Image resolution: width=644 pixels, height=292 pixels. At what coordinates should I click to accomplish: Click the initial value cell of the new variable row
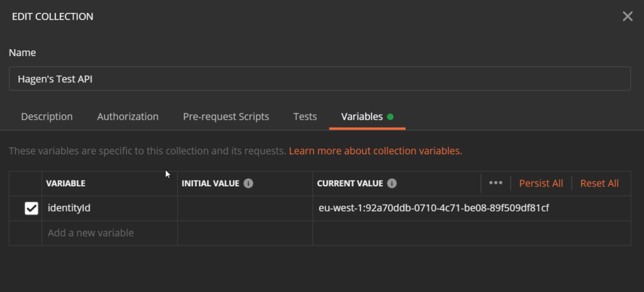(x=245, y=233)
